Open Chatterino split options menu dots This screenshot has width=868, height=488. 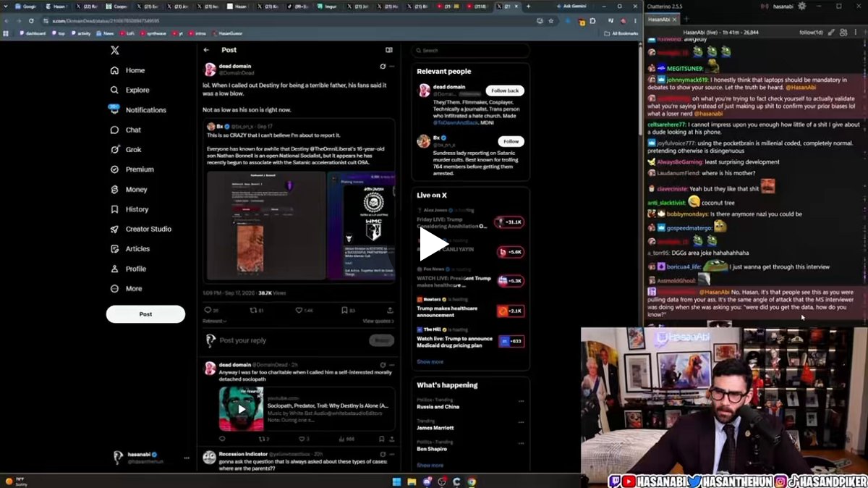pyautogui.click(x=855, y=33)
